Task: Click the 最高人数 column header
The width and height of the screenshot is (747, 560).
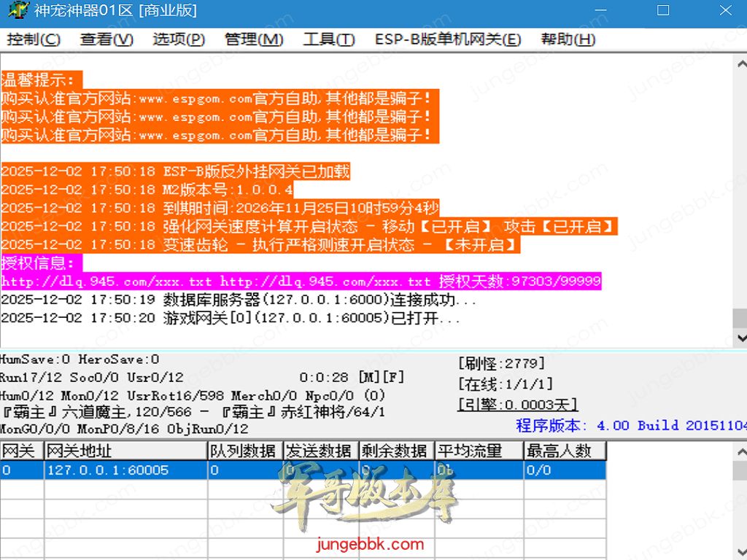Action: (x=564, y=451)
